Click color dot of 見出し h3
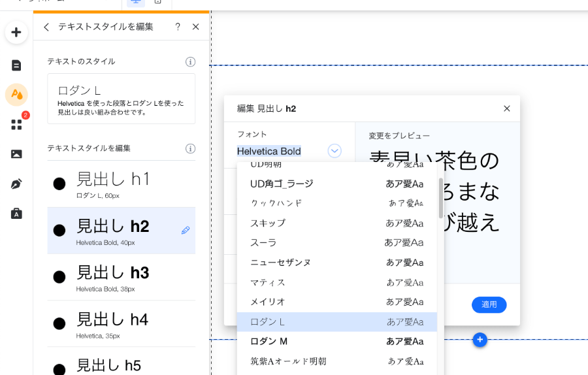The width and height of the screenshot is (588, 375). pos(59,277)
